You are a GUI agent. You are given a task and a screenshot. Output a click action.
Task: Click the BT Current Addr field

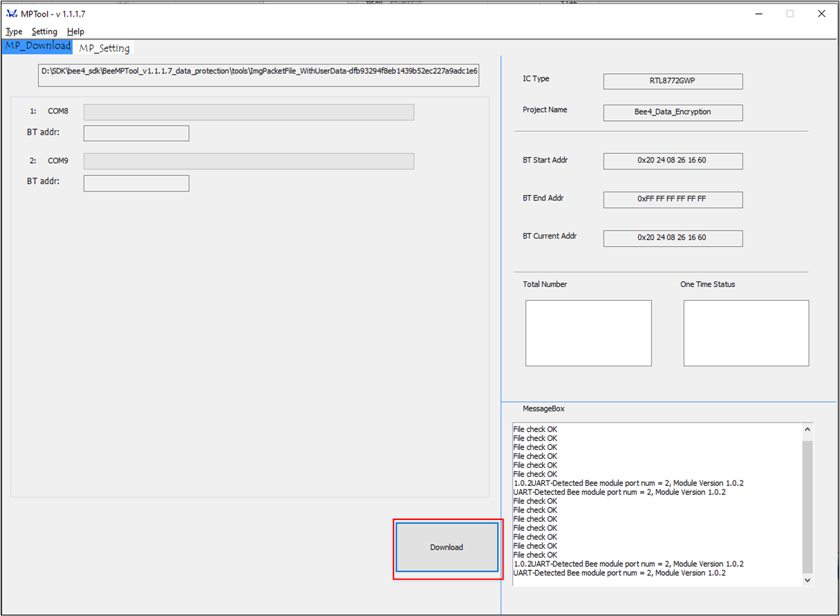click(673, 238)
